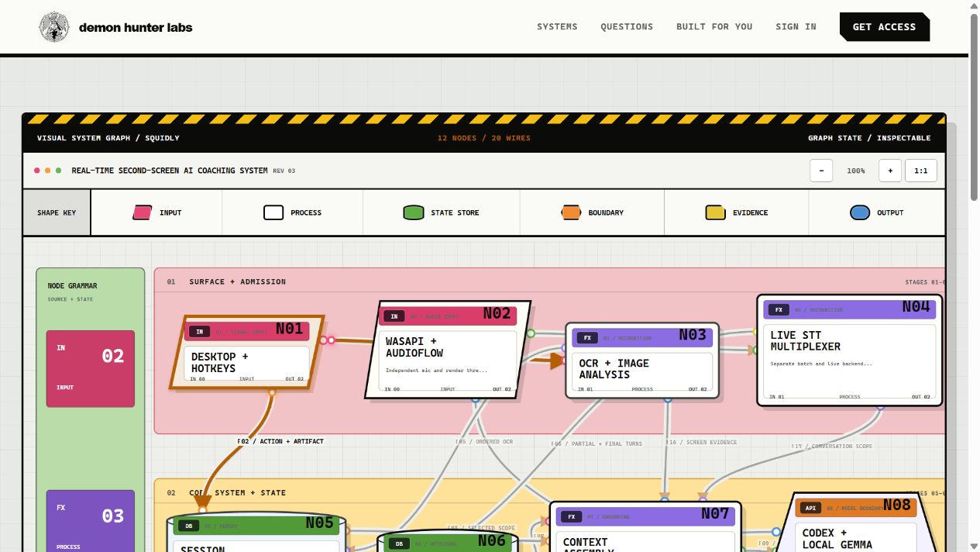Click the FX badge on node N03
This screenshot has width=980, height=552.
(588, 338)
